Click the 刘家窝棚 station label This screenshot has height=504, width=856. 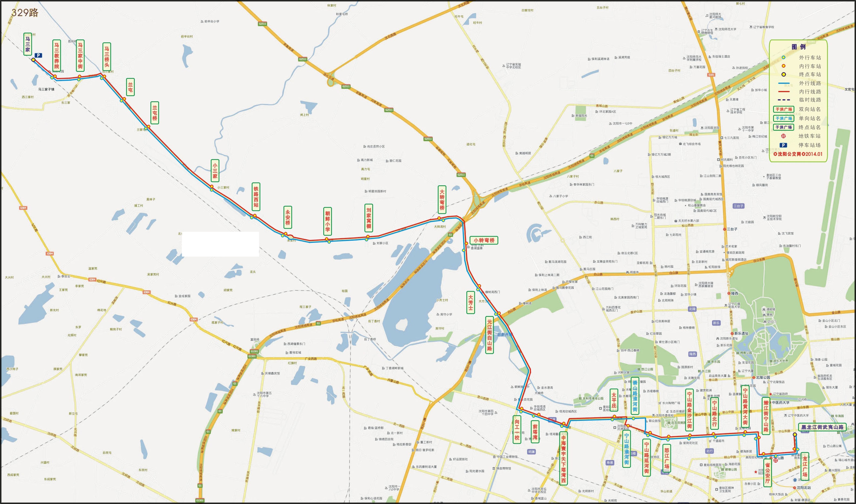[368, 218]
